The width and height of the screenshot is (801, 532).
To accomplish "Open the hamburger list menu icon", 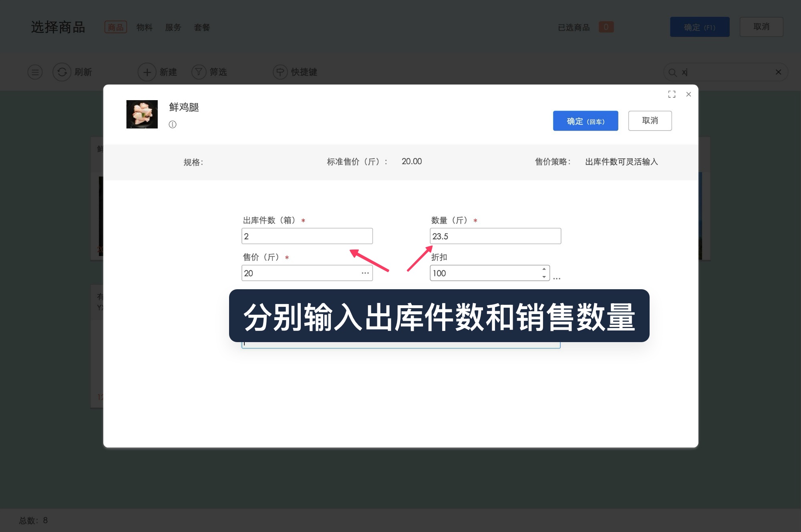I will [x=35, y=72].
